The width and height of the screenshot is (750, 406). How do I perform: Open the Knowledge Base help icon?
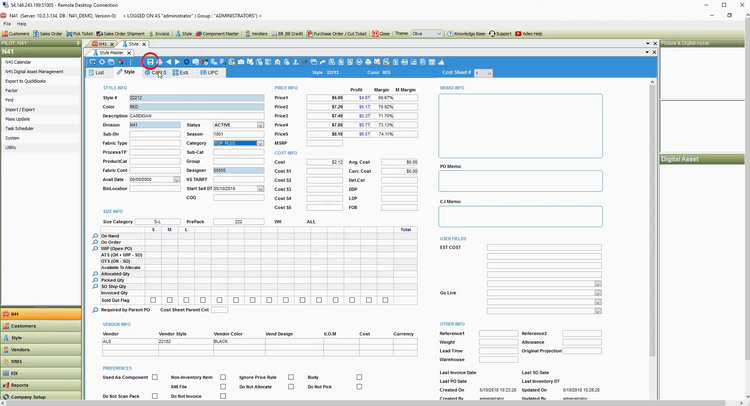point(463,33)
